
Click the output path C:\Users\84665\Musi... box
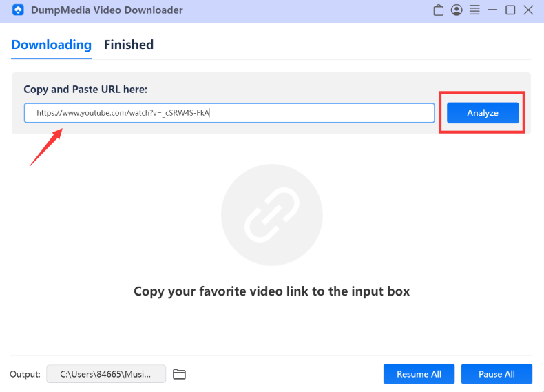[106, 374]
